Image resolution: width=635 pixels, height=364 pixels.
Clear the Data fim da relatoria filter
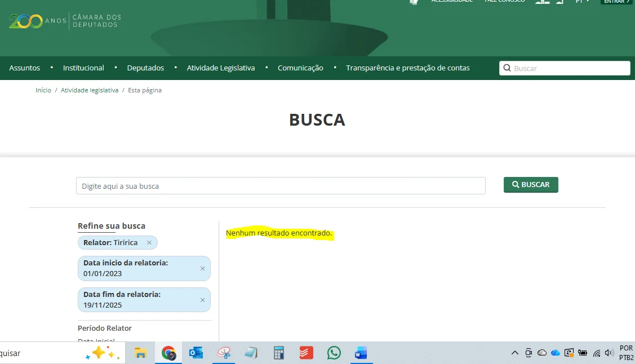click(202, 300)
